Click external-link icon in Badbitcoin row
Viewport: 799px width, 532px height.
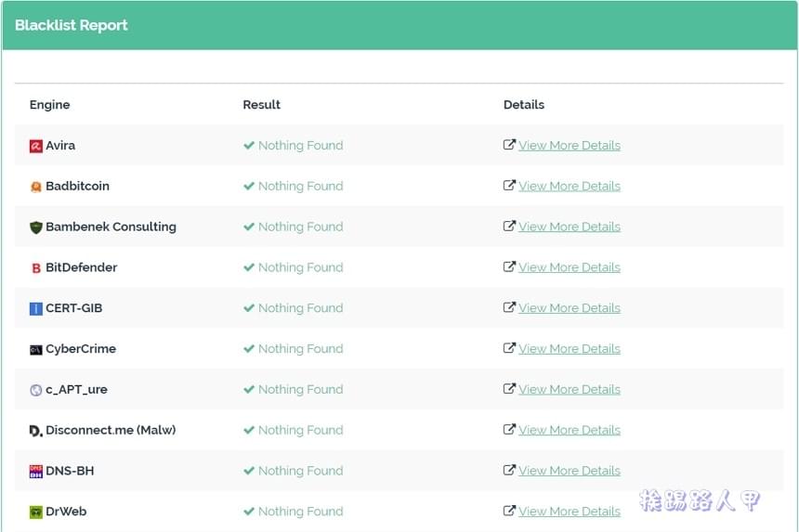[x=509, y=186]
